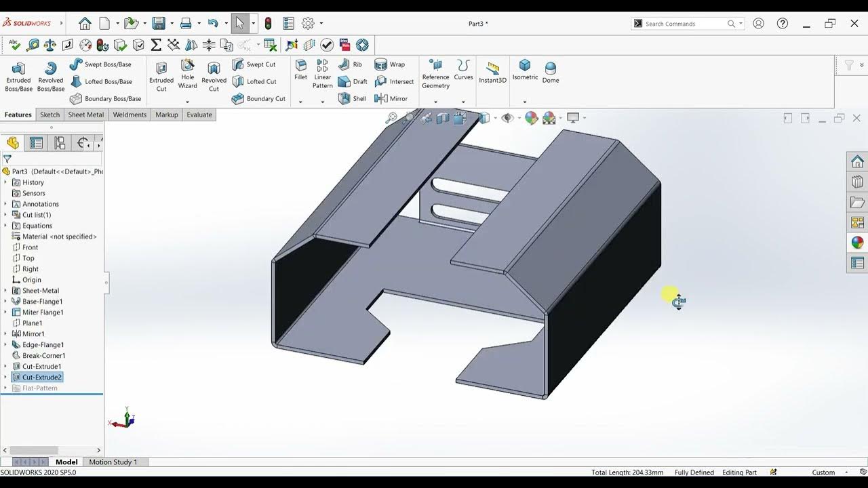Open the PropertyManager tab in the panel
Screen dimensions: 868x488
tap(36, 143)
